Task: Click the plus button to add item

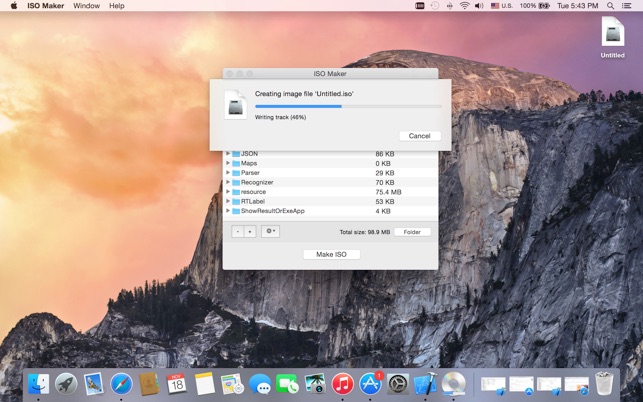Action: coord(250,232)
